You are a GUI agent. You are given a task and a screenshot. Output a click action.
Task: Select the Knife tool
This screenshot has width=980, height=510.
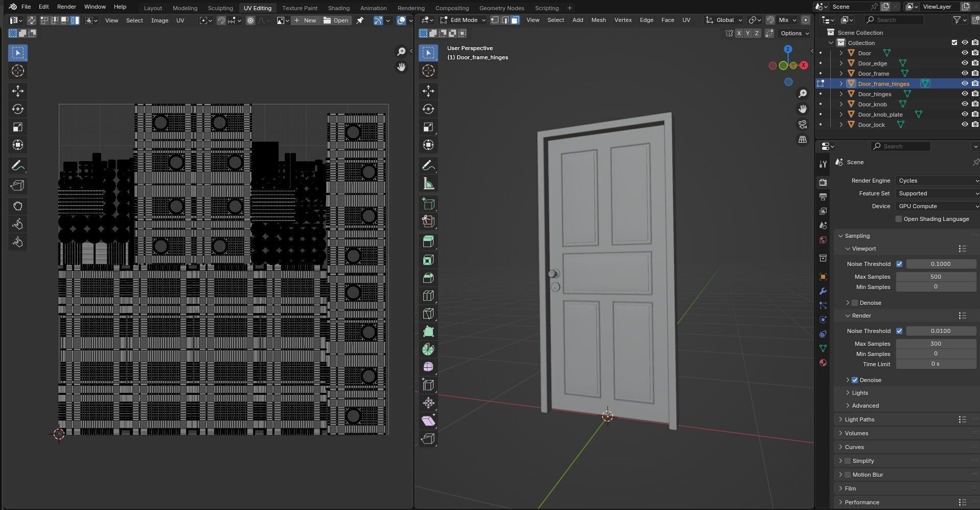click(x=428, y=314)
